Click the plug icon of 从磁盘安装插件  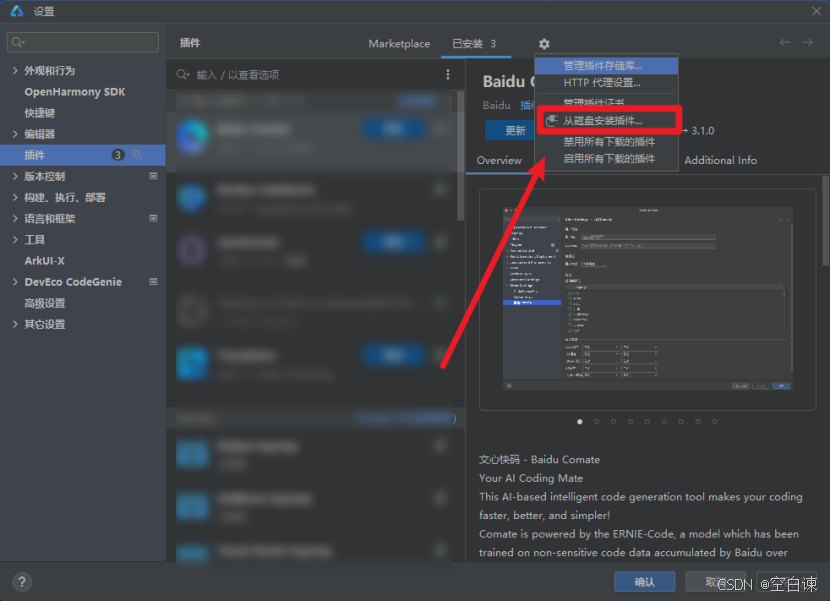point(552,121)
